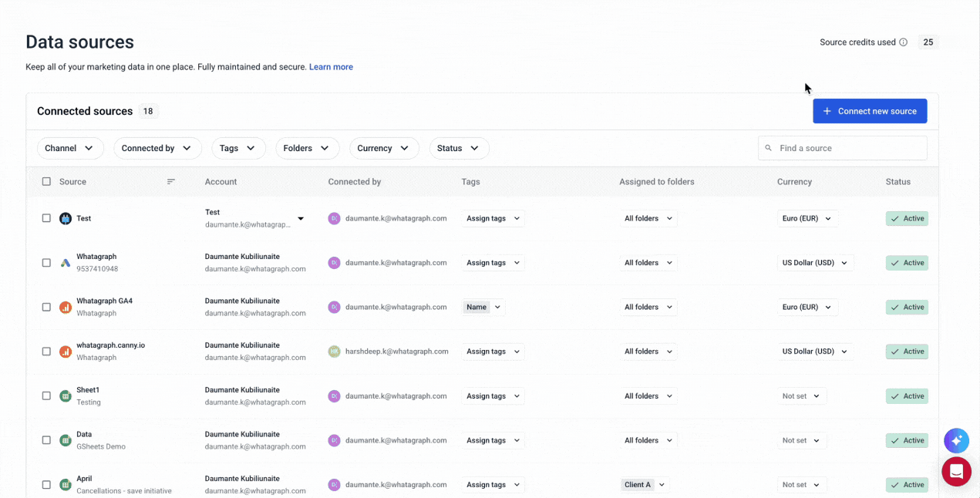Click the Source column sort icon
This screenshot has height=498, width=980.
click(x=171, y=182)
